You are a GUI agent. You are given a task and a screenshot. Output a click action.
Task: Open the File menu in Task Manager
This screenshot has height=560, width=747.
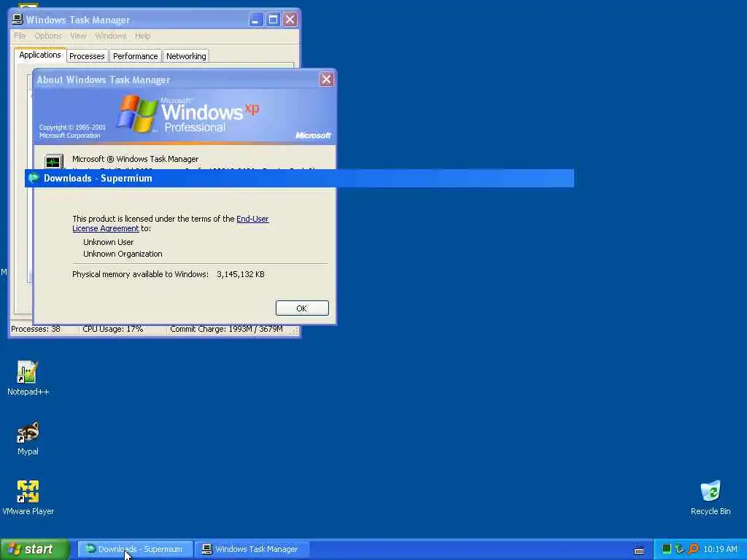coord(20,36)
